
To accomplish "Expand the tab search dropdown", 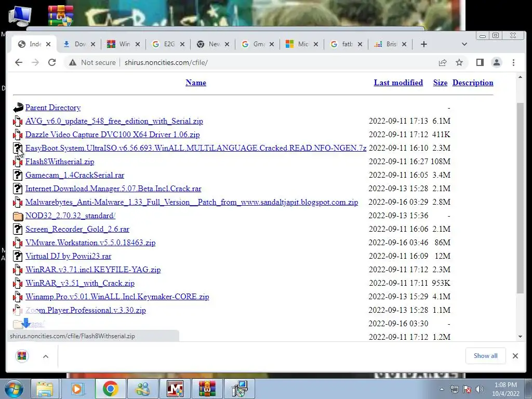I will (x=464, y=44).
